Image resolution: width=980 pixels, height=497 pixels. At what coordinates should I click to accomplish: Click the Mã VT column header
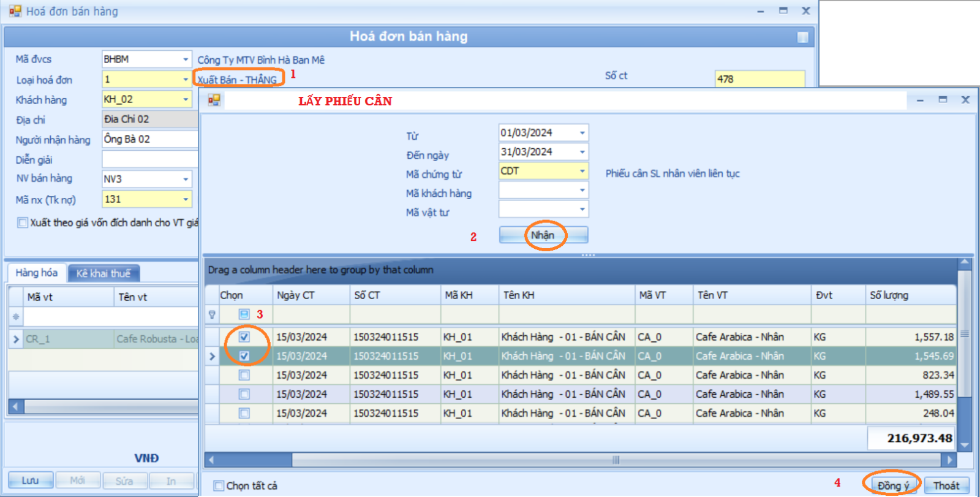tap(664, 295)
